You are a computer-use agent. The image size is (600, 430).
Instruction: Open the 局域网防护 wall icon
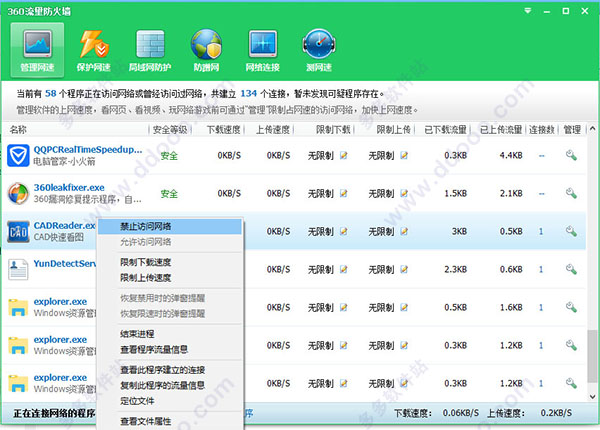pos(150,44)
